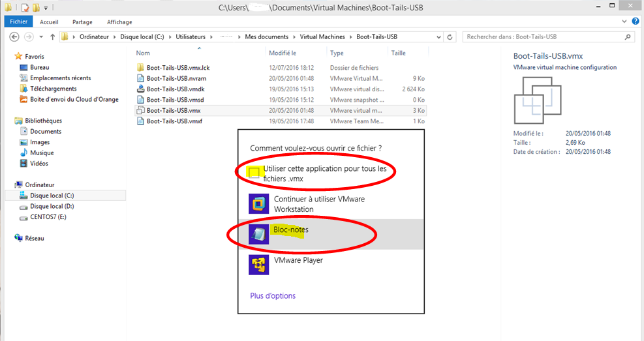The width and height of the screenshot is (644, 341).
Task: Click the New folder quick access icon
Action: point(36,7)
